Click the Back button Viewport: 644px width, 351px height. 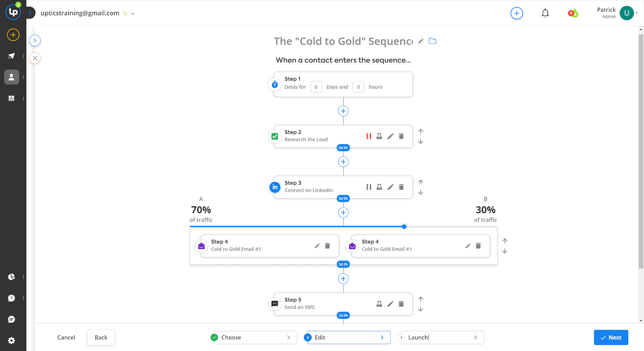pyautogui.click(x=101, y=337)
